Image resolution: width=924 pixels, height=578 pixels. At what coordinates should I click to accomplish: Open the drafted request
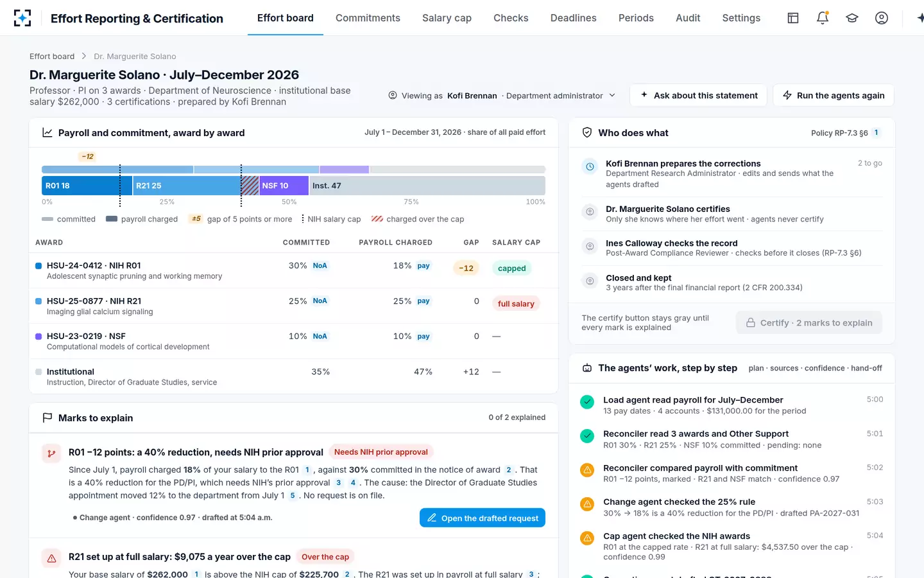click(x=483, y=518)
